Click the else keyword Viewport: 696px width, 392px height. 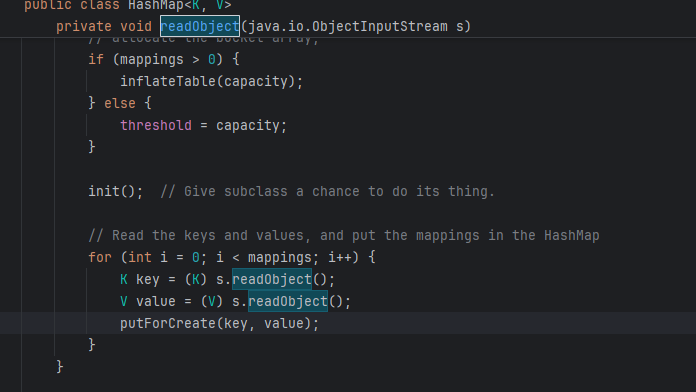click(x=120, y=103)
